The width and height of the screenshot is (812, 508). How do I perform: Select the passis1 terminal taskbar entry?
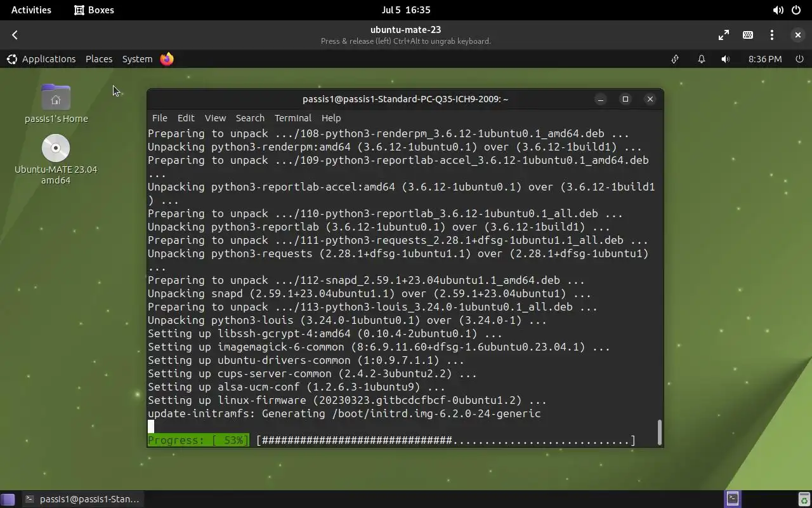pyautogui.click(x=82, y=499)
